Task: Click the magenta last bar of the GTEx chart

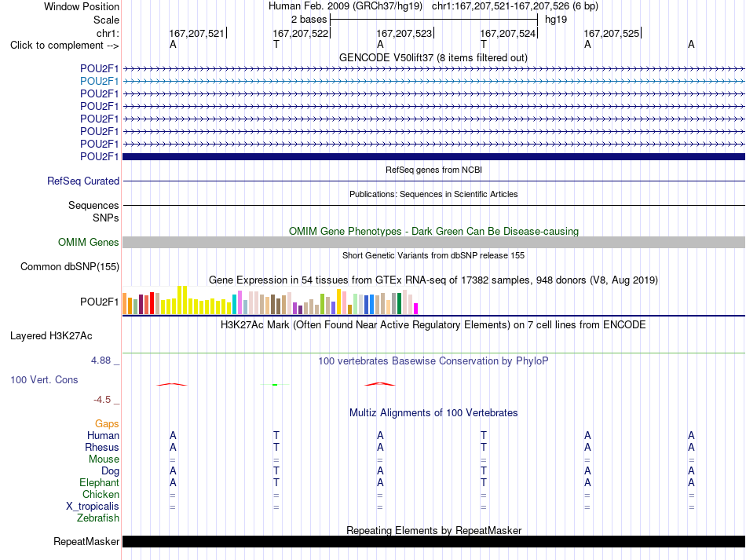Action: (x=416, y=309)
